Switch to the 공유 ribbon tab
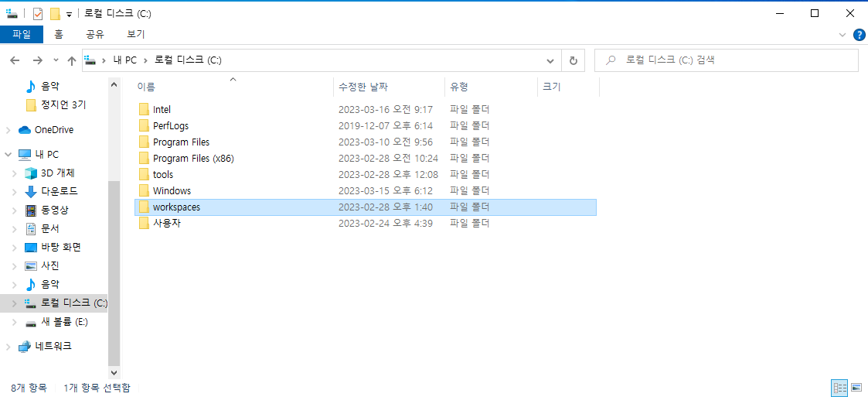This screenshot has width=868, height=397. (94, 34)
